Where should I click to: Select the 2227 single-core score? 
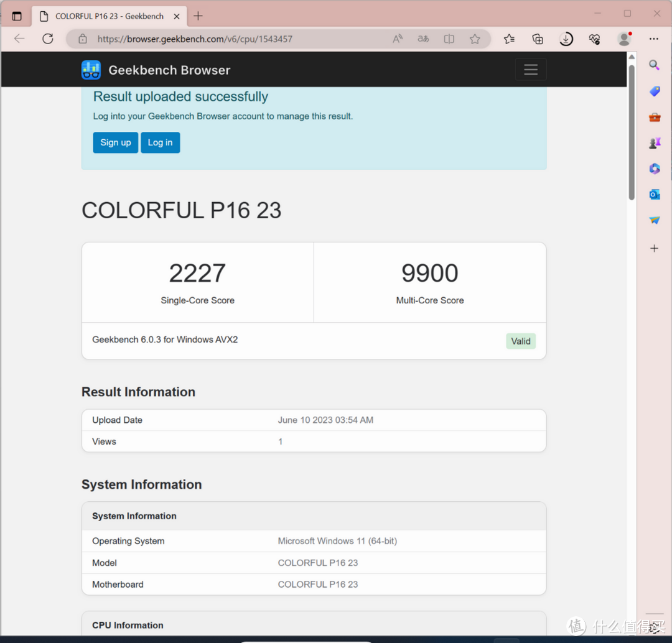coord(197,274)
